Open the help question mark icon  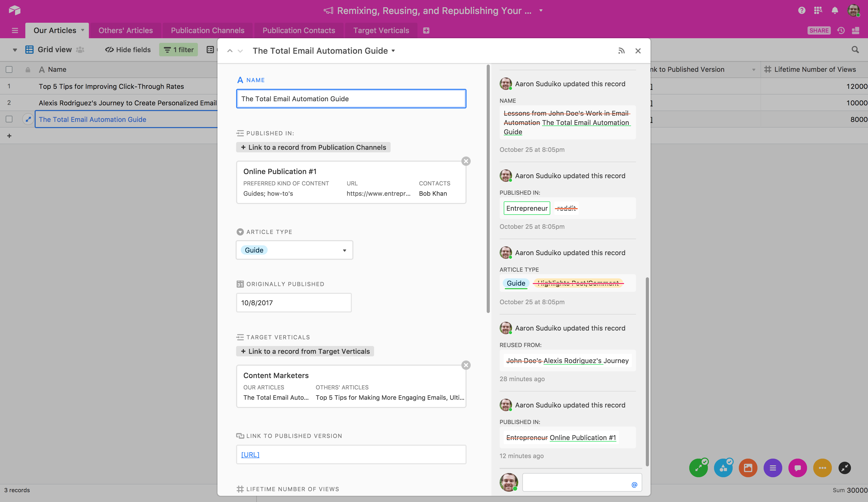(802, 10)
